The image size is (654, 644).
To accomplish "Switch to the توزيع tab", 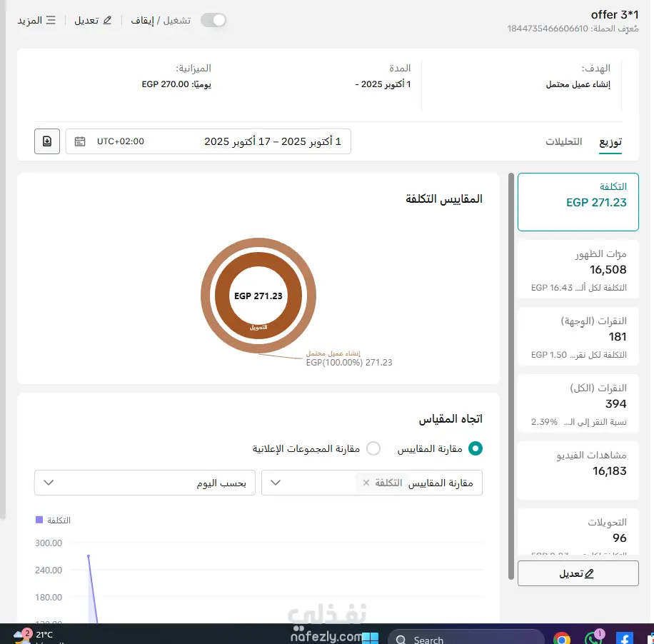I will pyautogui.click(x=610, y=142).
